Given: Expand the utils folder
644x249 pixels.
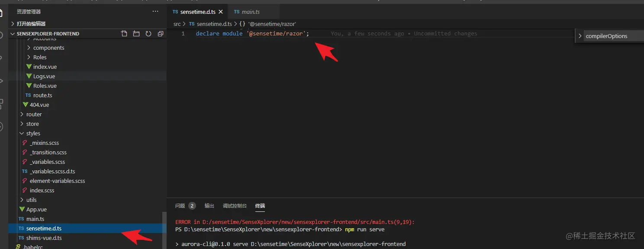Looking at the screenshot, I should (87, 200).
